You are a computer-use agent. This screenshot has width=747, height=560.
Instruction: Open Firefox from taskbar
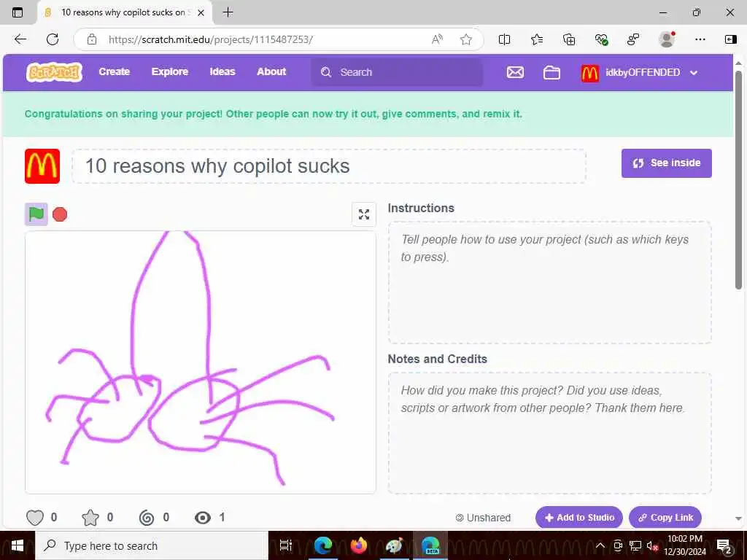[359, 545]
